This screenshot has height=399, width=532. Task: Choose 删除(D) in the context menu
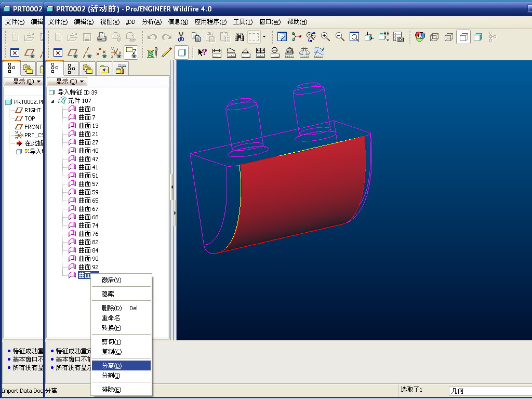click(x=121, y=308)
